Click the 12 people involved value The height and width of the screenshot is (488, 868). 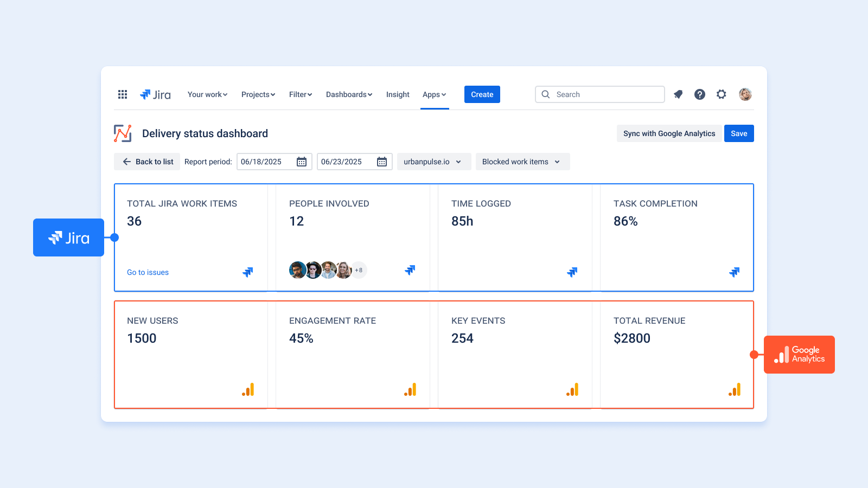296,221
